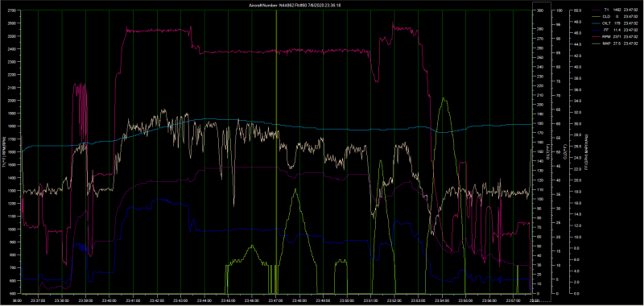Image resolution: width=644 pixels, height=306 pixels.
Task: Click the 23:37:00 time axis label
Action: coord(38,300)
